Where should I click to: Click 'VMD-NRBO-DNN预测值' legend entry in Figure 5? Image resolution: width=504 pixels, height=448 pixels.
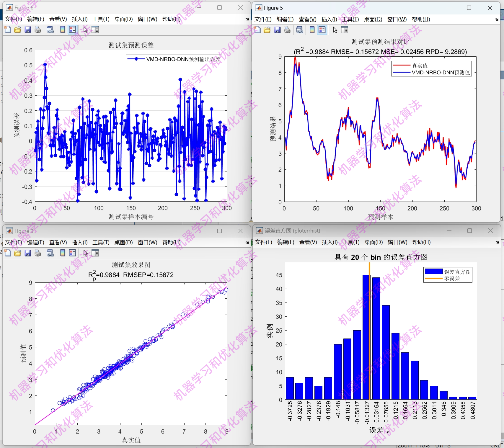pyautogui.click(x=441, y=73)
